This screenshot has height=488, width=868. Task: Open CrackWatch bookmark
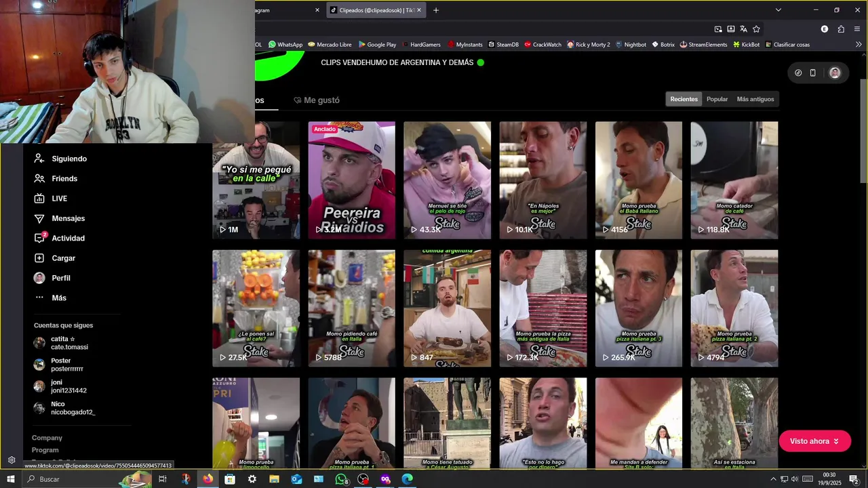pyautogui.click(x=542, y=45)
